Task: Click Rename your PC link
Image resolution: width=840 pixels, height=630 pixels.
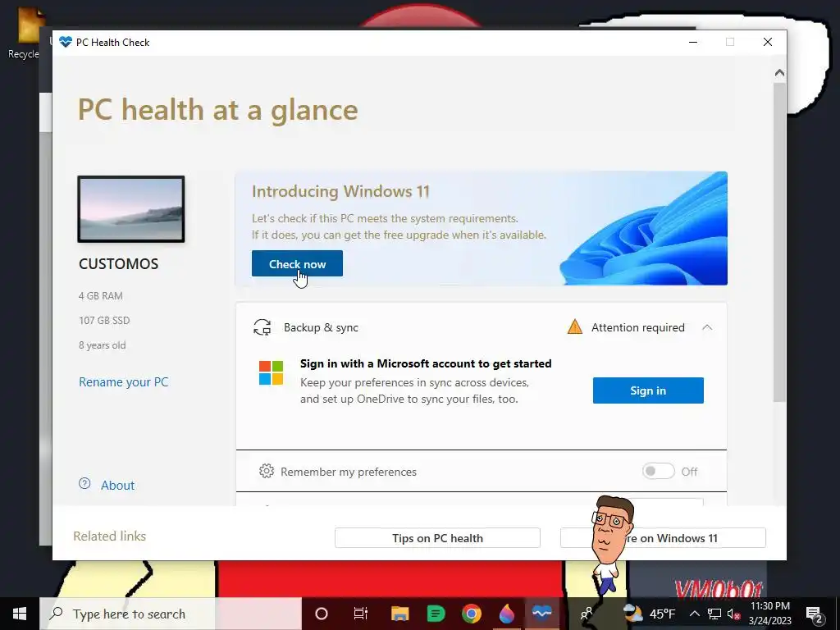Action: point(123,382)
